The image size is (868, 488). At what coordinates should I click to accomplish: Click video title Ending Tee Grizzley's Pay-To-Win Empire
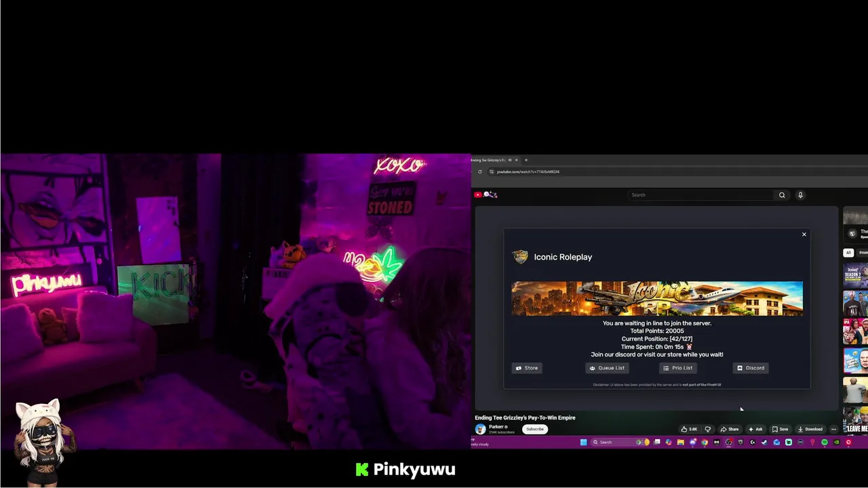tap(525, 418)
